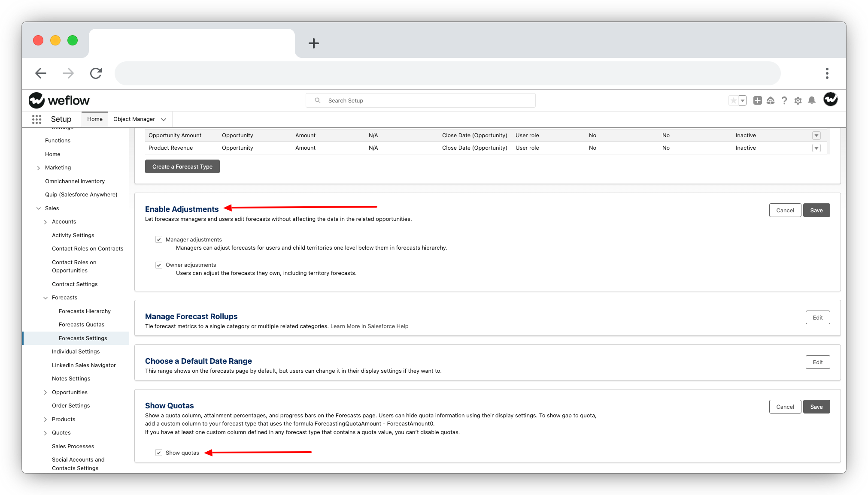
Task: Click the Create a Forecast Type button
Action: click(182, 166)
